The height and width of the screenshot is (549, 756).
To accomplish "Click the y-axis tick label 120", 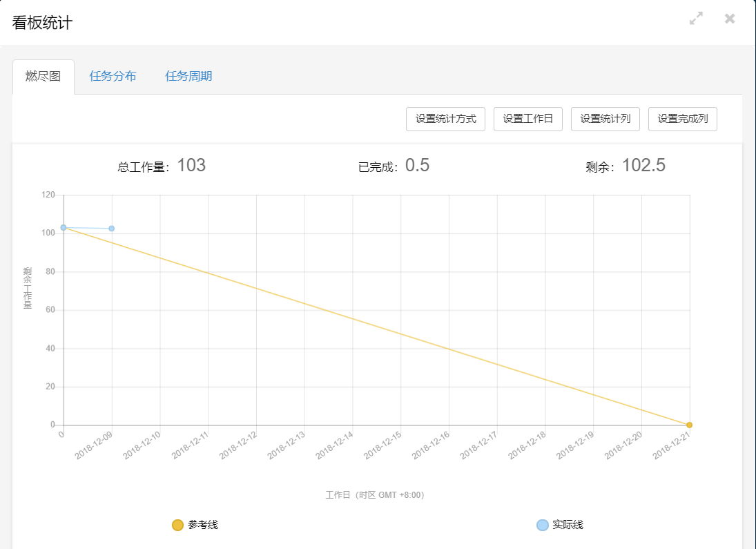I will point(48,195).
